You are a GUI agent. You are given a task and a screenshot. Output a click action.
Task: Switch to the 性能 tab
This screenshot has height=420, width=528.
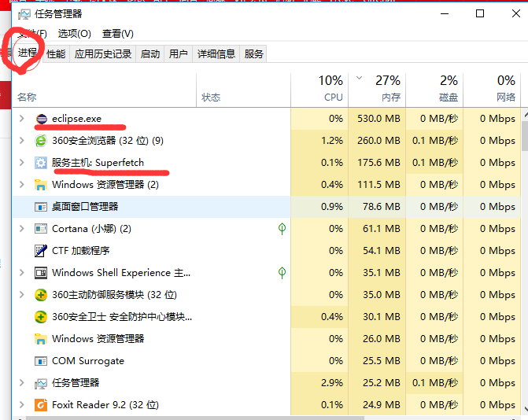[56, 53]
